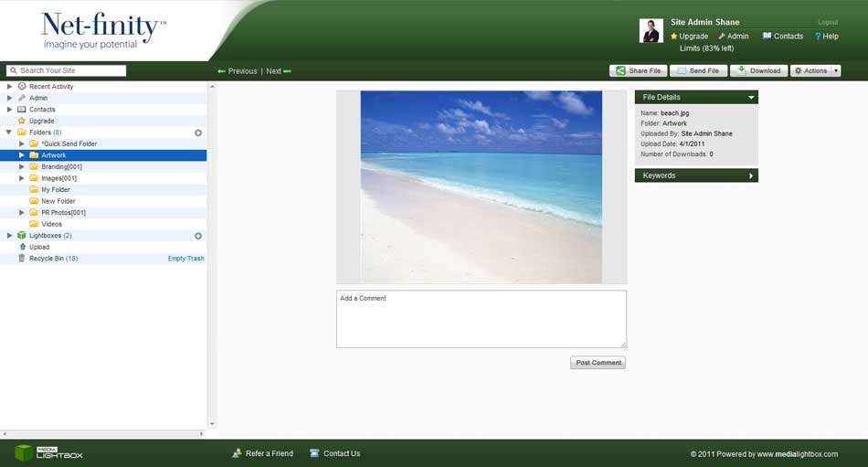The height and width of the screenshot is (467, 868).
Task: Collapse the Folders tree node
Action: pyautogui.click(x=9, y=133)
